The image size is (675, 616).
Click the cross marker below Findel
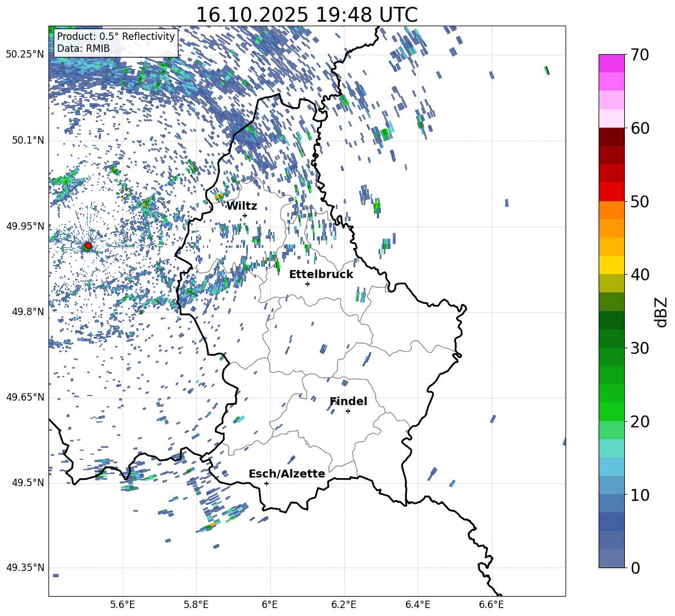click(x=348, y=411)
